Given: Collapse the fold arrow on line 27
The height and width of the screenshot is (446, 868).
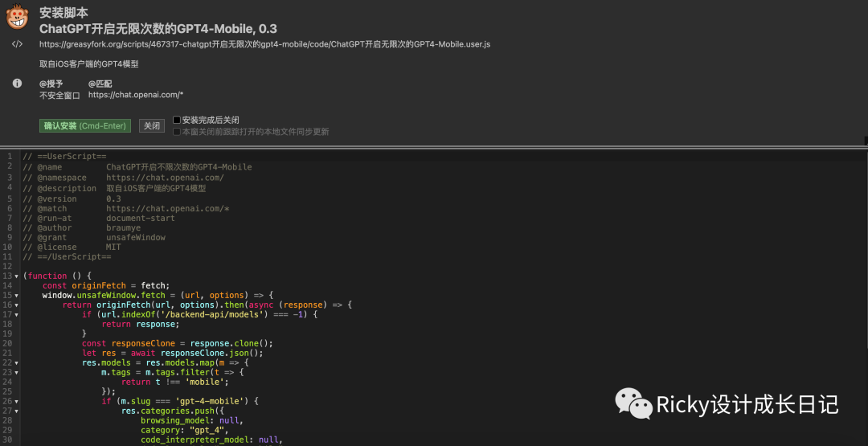Looking at the screenshot, I should [x=17, y=411].
